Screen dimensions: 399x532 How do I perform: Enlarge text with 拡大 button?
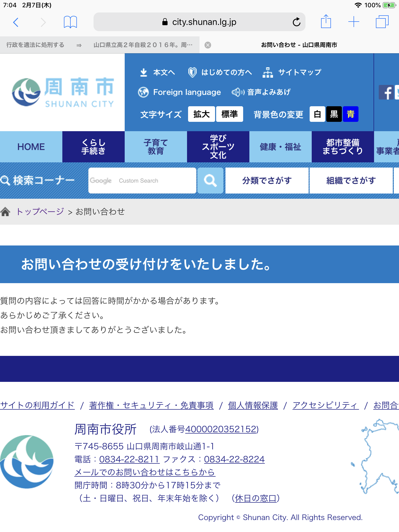pos(201,114)
